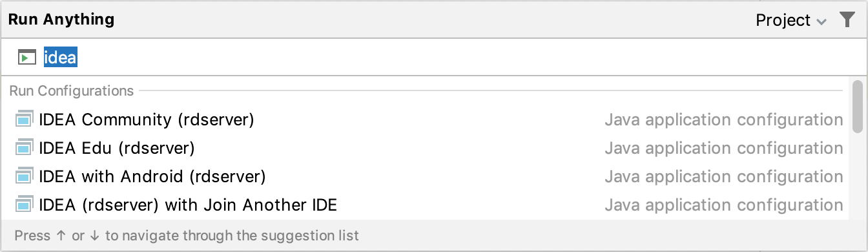This screenshot has height=252, width=868.
Task: Choose IDEA (rdserver) with Join Another IDE
Action: click(429, 205)
